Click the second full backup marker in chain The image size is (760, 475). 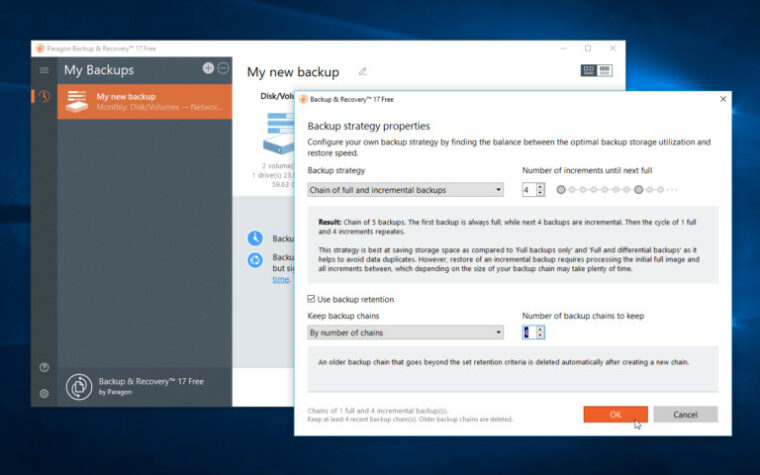point(639,190)
